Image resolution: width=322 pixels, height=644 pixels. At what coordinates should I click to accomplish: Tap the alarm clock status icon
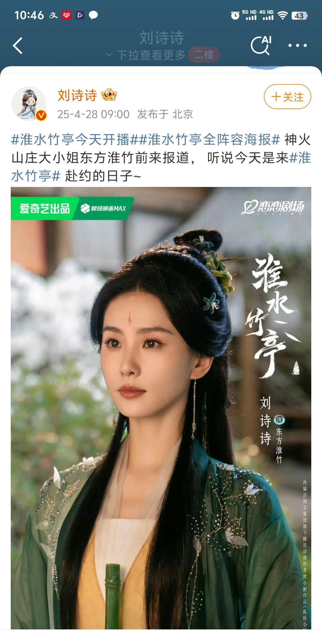pos(235,15)
